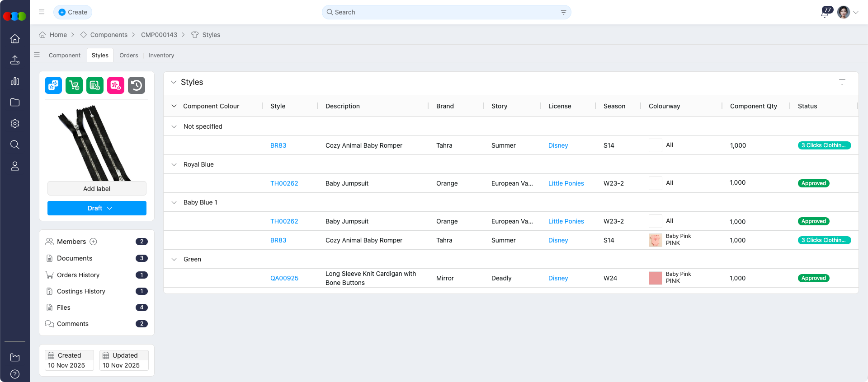Open the Little Ponies license under Baby Blue 1
This screenshot has height=382, width=868.
(566, 221)
